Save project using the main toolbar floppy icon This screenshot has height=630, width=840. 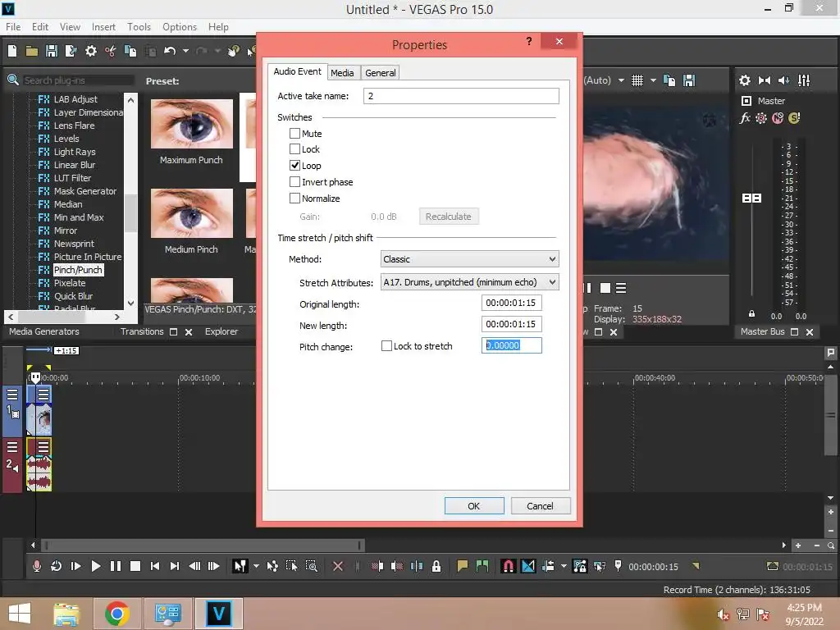point(52,51)
